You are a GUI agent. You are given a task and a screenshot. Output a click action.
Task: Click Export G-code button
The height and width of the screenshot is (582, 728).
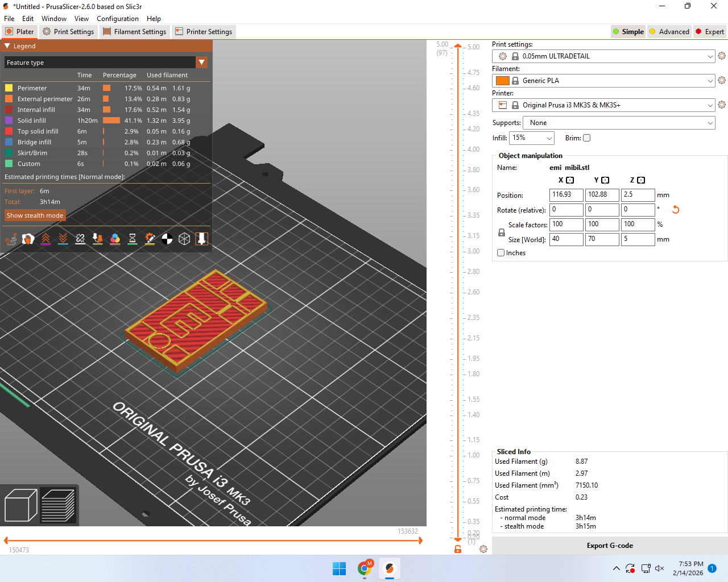(610, 546)
